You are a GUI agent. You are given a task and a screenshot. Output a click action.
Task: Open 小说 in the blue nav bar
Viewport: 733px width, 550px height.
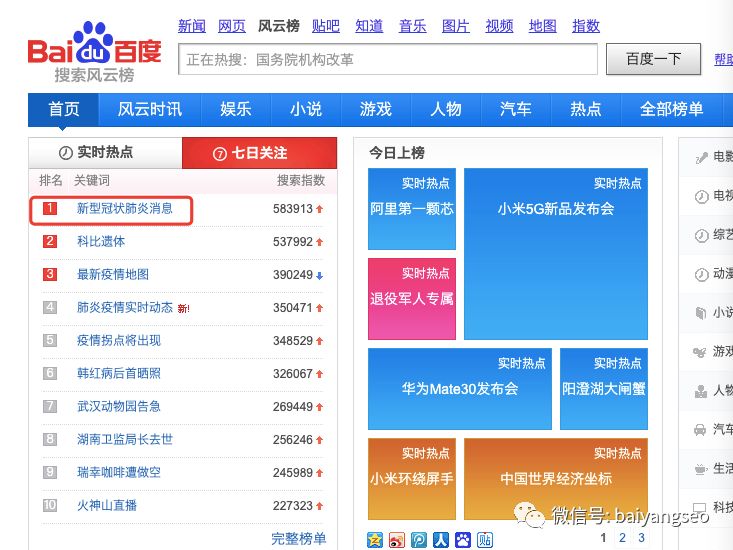tap(306, 109)
